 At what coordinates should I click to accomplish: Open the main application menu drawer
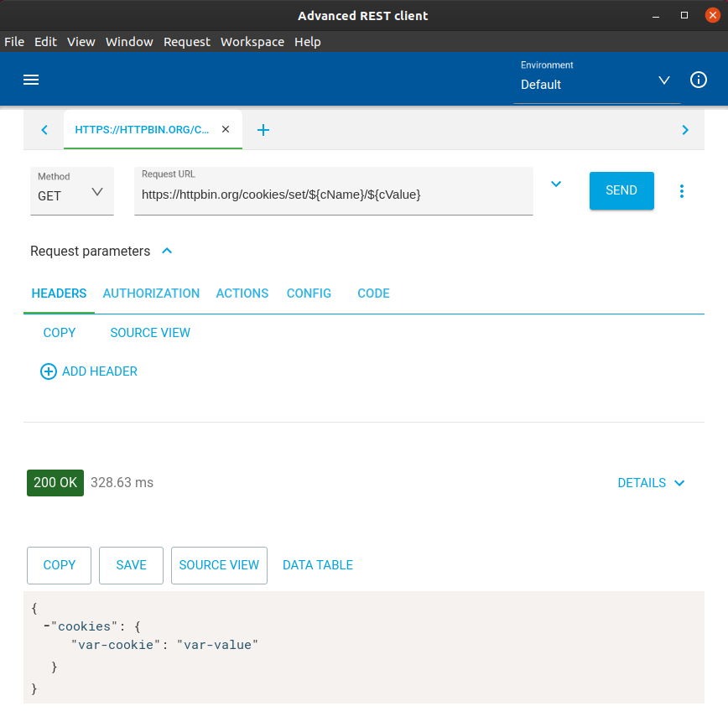(31, 79)
